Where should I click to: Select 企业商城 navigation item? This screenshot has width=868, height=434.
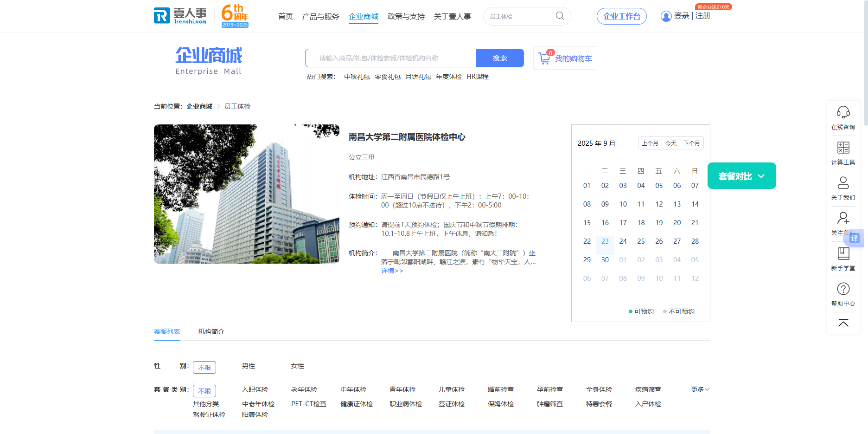364,16
